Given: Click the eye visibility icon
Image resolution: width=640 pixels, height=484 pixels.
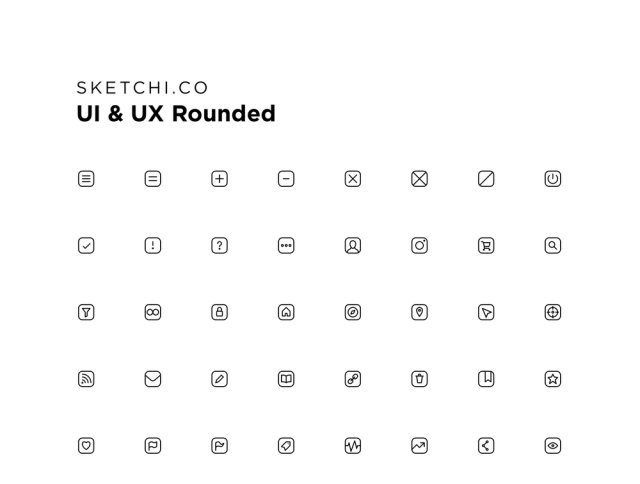Looking at the screenshot, I should click(553, 446).
